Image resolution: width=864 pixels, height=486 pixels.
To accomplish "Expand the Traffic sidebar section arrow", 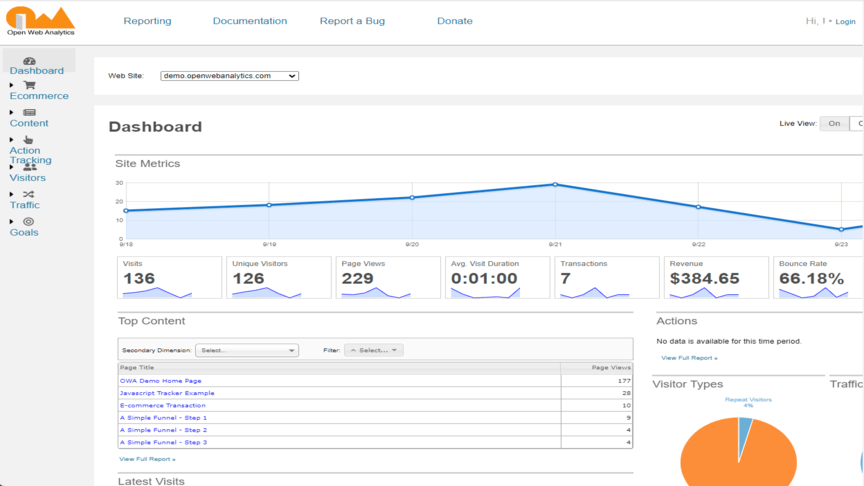I will pos(12,195).
